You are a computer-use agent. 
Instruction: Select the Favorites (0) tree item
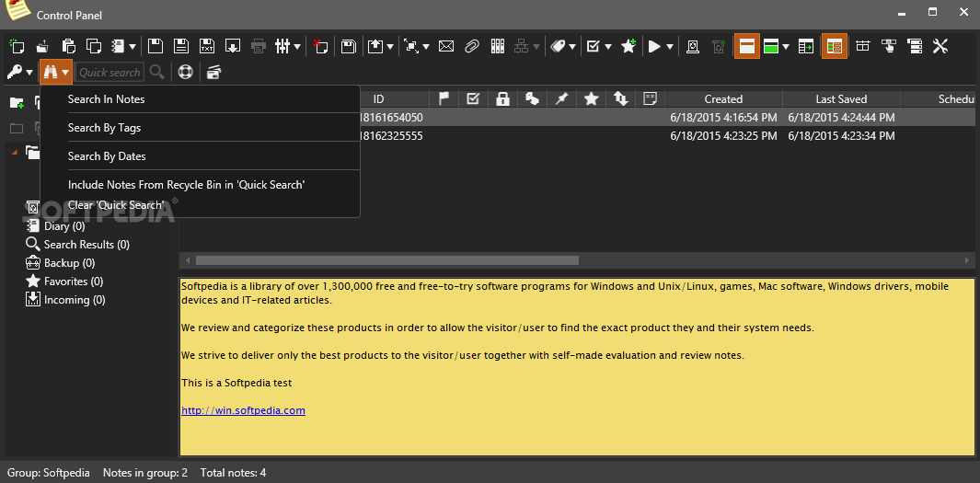point(64,282)
